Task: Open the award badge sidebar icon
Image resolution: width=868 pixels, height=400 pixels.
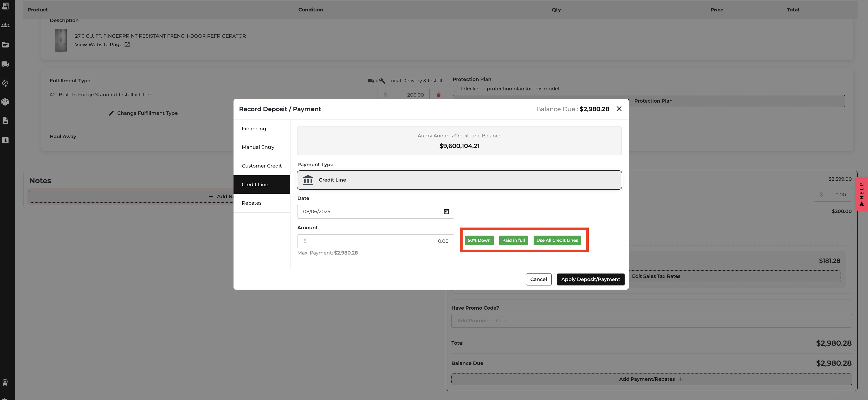Action: tap(5, 382)
